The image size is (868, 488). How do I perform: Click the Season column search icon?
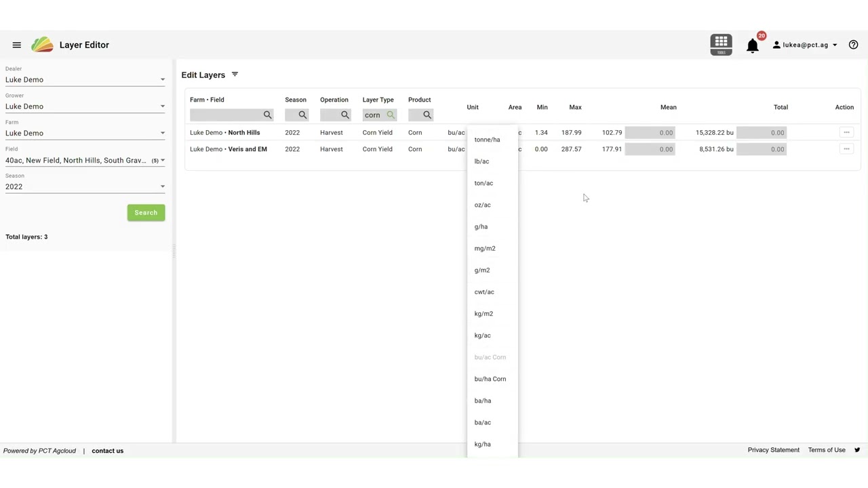coord(302,115)
